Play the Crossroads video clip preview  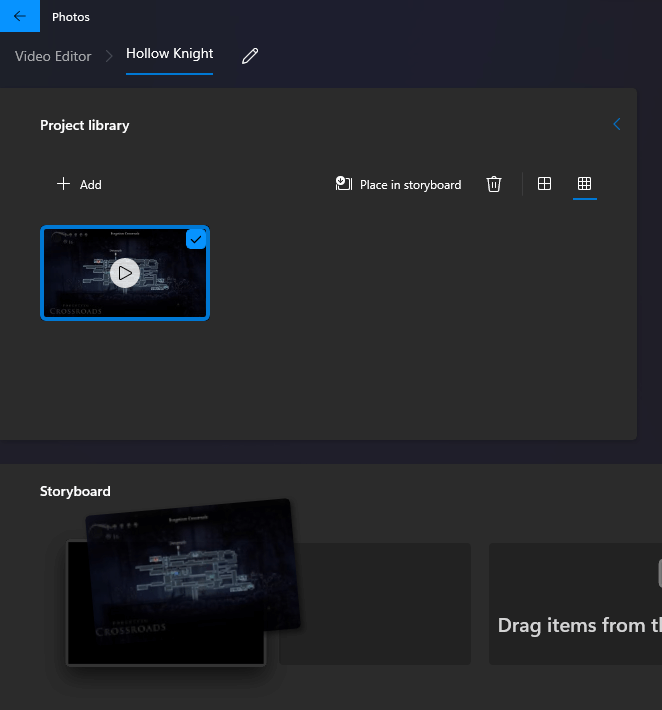pos(124,272)
